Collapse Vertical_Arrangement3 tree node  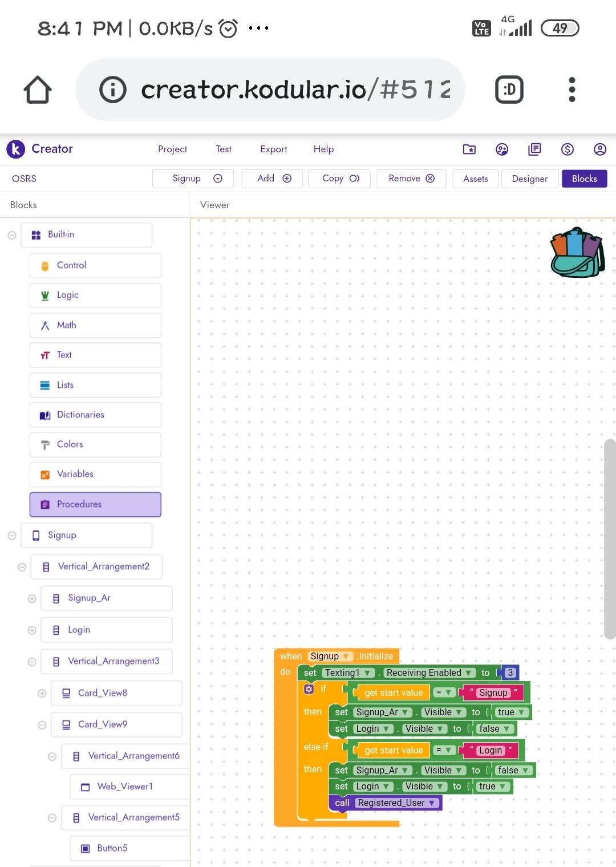coord(32,662)
